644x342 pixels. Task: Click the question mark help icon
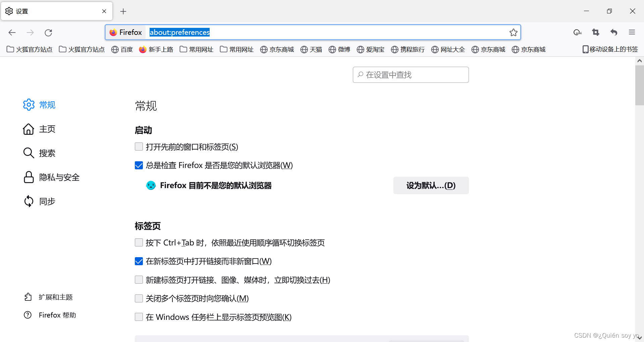pyautogui.click(x=28, y=315)
